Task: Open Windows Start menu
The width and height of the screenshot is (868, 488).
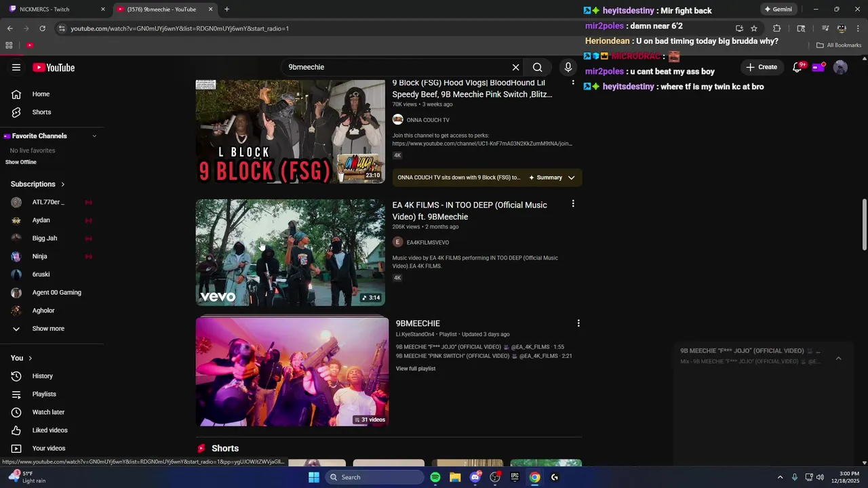Action: [x=314, y=477]
